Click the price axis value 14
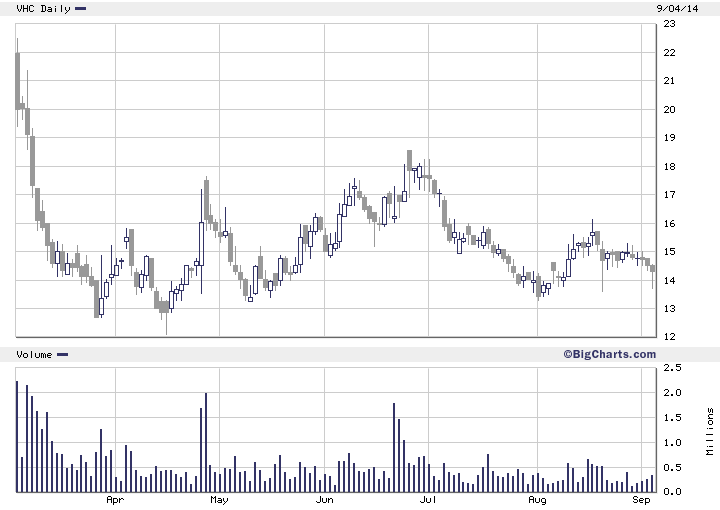720x510 pixels. click(x=669, y=280)
